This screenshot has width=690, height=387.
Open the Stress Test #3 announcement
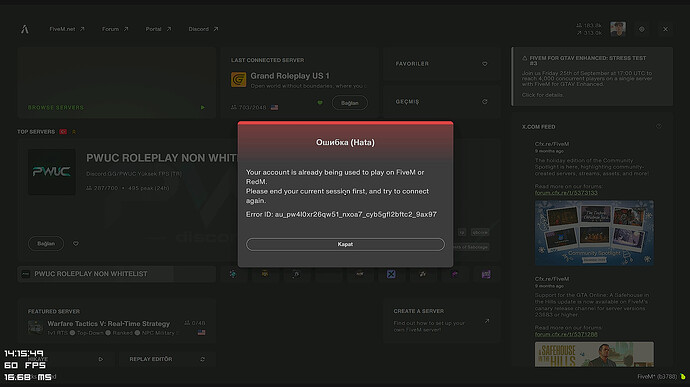[592, 77]
